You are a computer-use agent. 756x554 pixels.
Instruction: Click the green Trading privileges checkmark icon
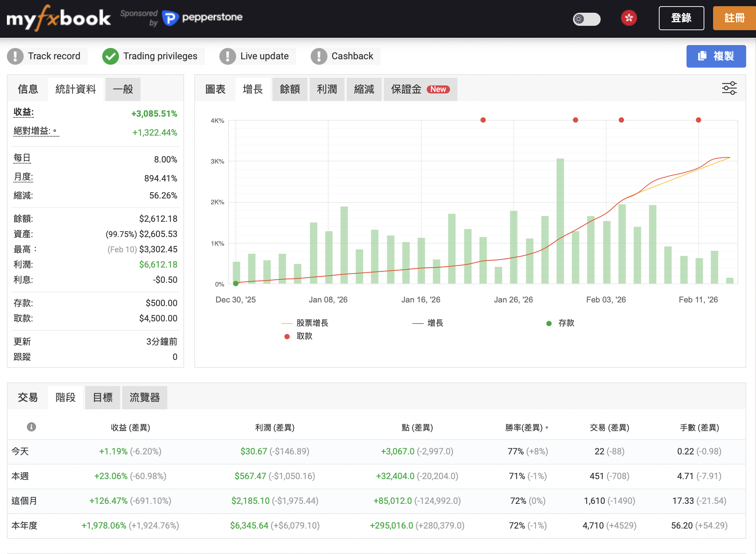[111, 56]
